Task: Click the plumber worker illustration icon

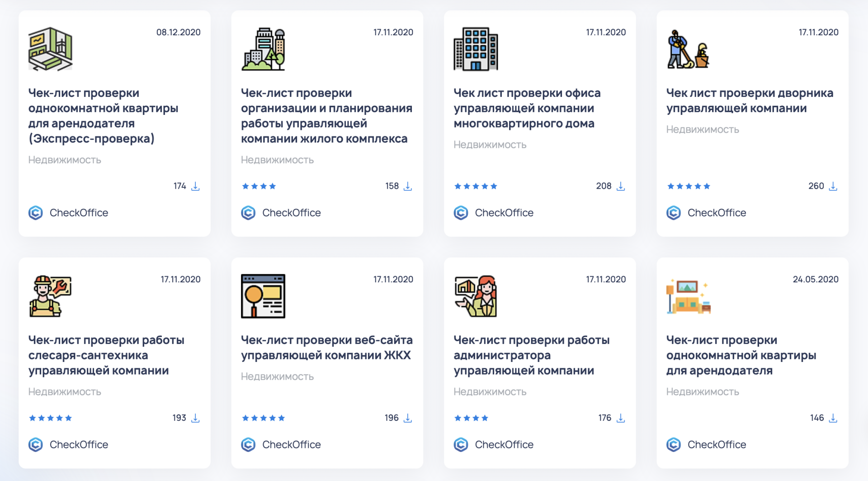Action: point(50,296)
